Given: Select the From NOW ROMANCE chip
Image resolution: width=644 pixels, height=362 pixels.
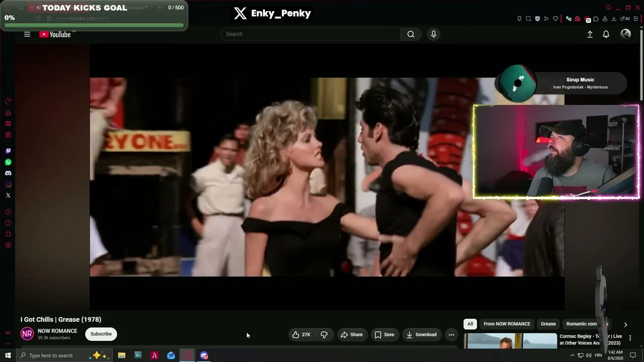Looking at the screenshot, I should pyautogui.click(x=507, y=324).
